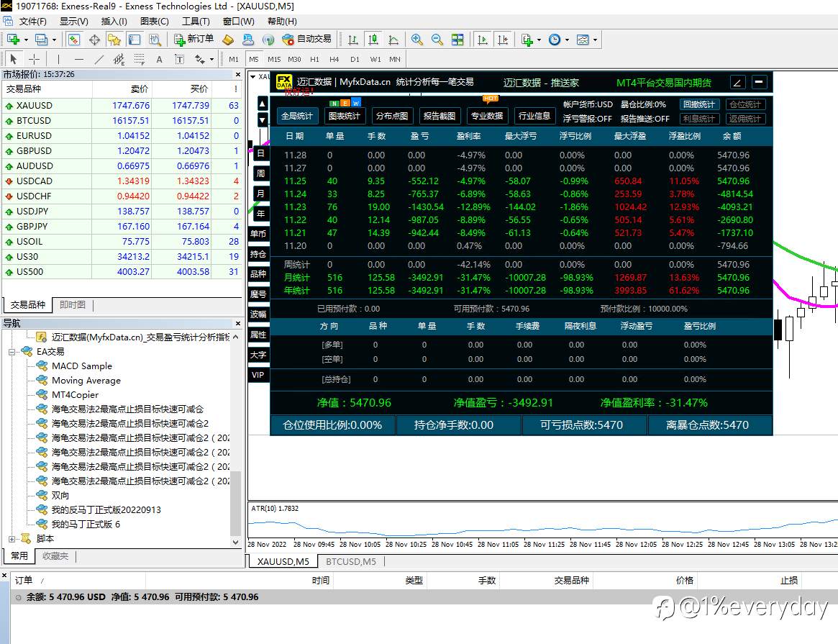Click the 专业数据 button
This screenshot has height=644, width=838.
[x=487, y=116]
